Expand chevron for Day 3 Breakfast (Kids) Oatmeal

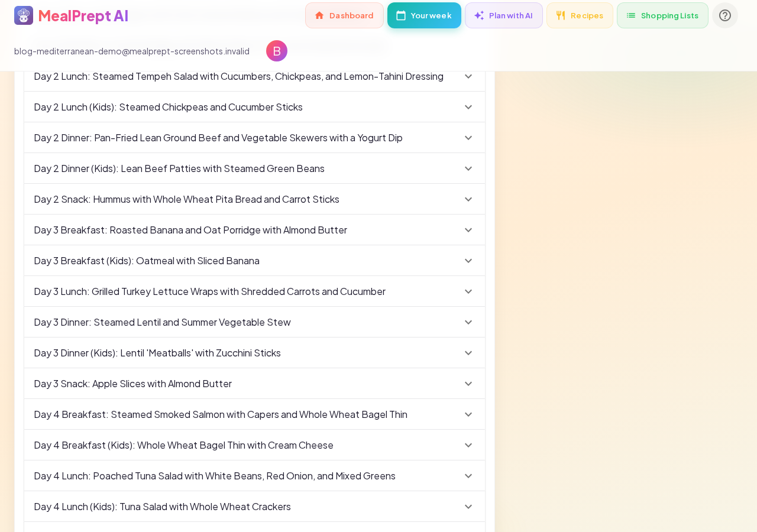pyautogui.click(x=468, y=261)
